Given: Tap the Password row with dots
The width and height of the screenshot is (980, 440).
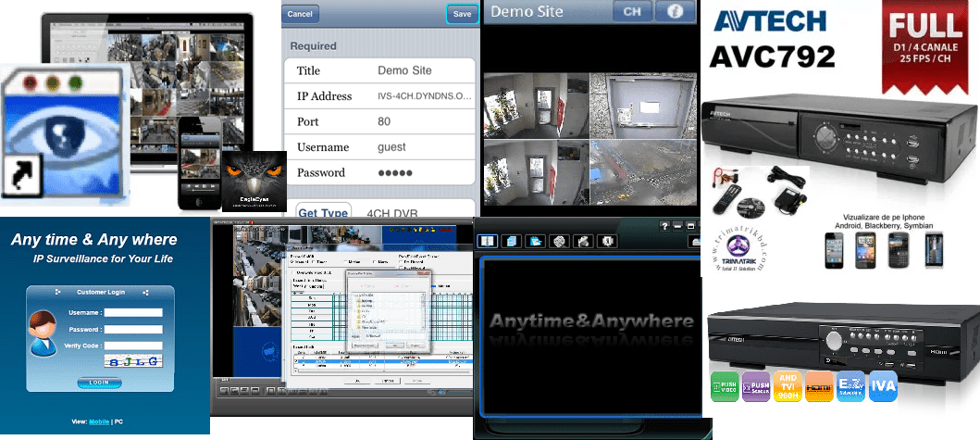Looking at the screenshot, I should point(379,172).
